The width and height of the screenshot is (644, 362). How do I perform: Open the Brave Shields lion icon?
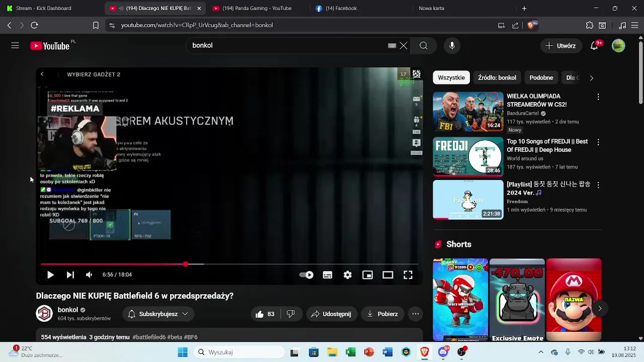(530, 25)
